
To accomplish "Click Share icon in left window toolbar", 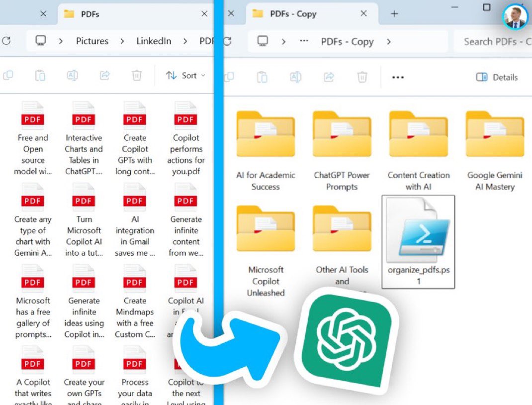I will pos(104,75).
